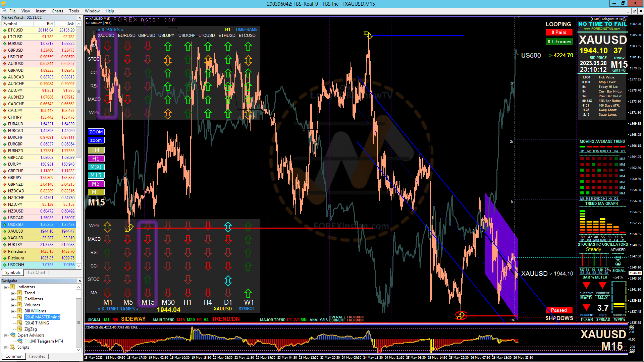Expand the Bill Williams folder
This screenshot has width=644, height=362.
pyautogui.click(x=13, y=311)
